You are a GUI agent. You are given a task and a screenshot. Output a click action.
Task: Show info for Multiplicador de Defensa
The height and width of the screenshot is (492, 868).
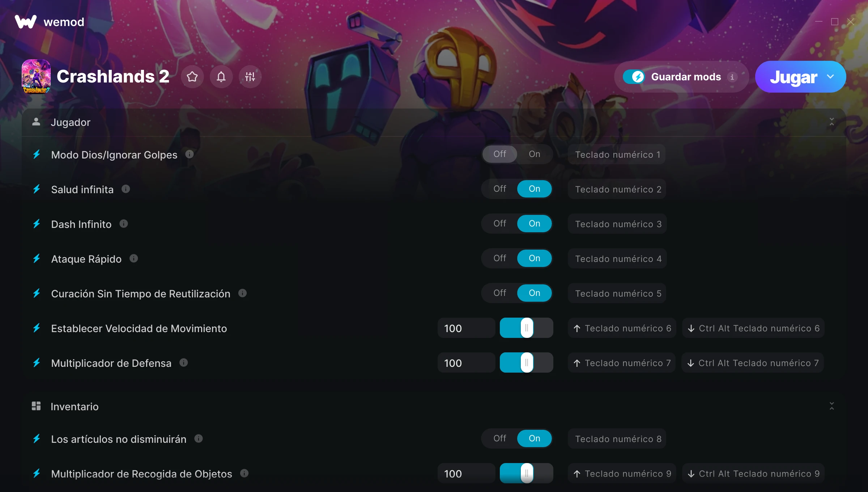tap(184, 363)
